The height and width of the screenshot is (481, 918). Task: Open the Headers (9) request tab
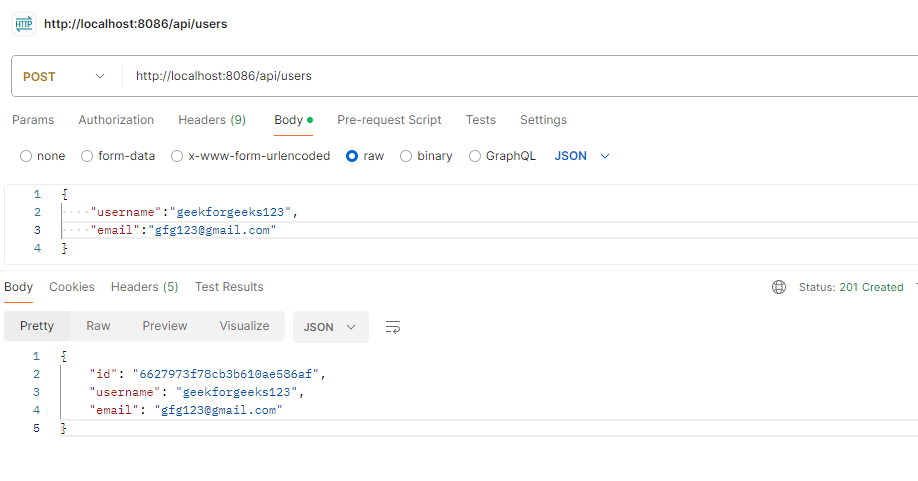(x=212, y=120)
